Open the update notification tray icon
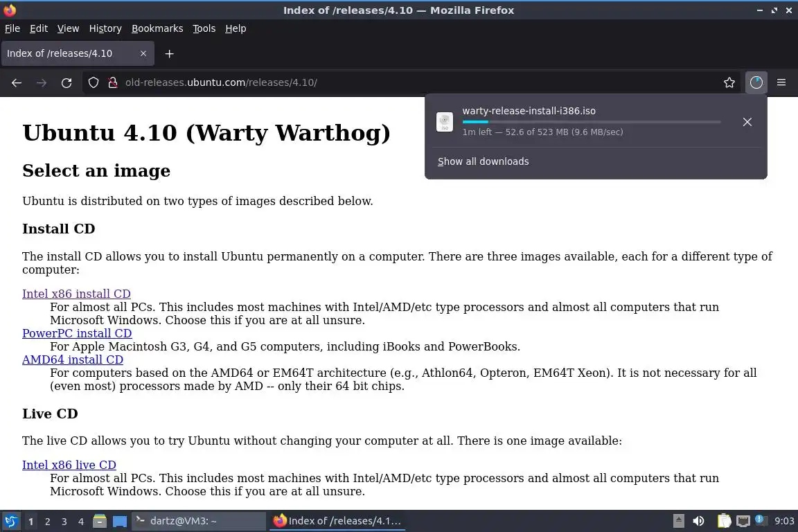 tap(760, 520)
